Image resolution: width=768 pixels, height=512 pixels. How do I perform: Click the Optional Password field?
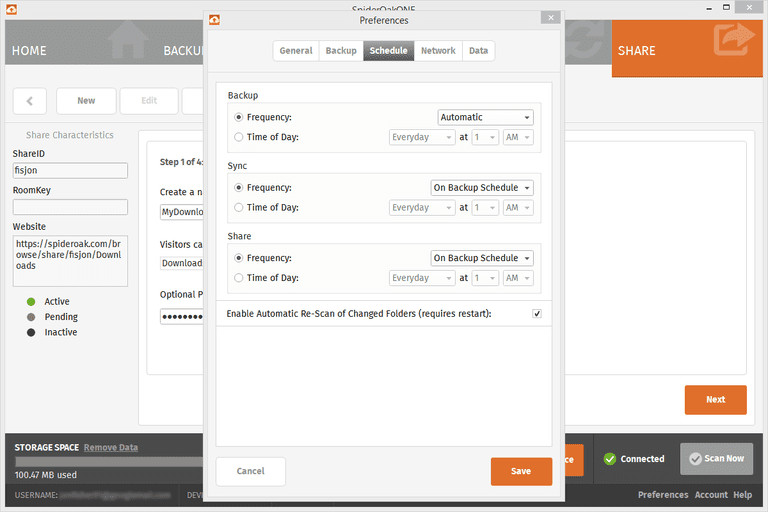click(x=182, y=317)
